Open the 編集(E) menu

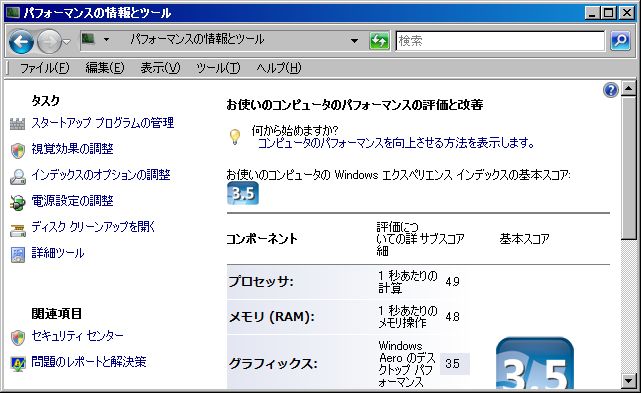pyautogui.click(x=105, y=67)
